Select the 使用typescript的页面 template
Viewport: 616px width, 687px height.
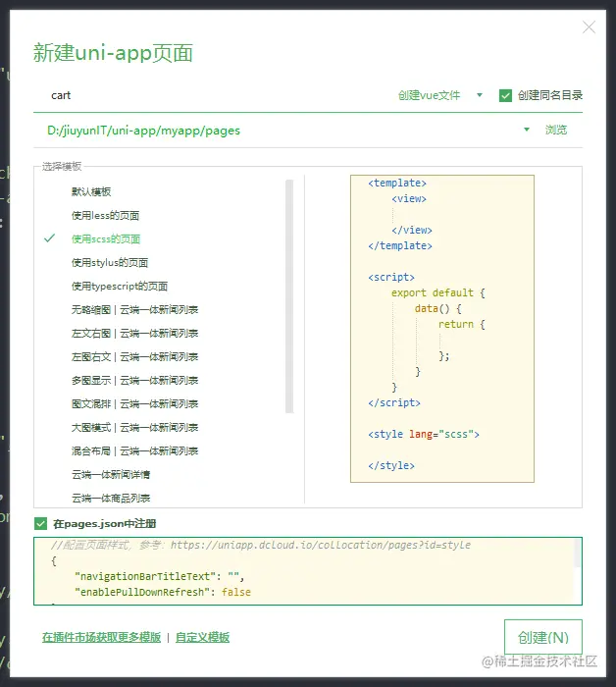click(120, 287)
